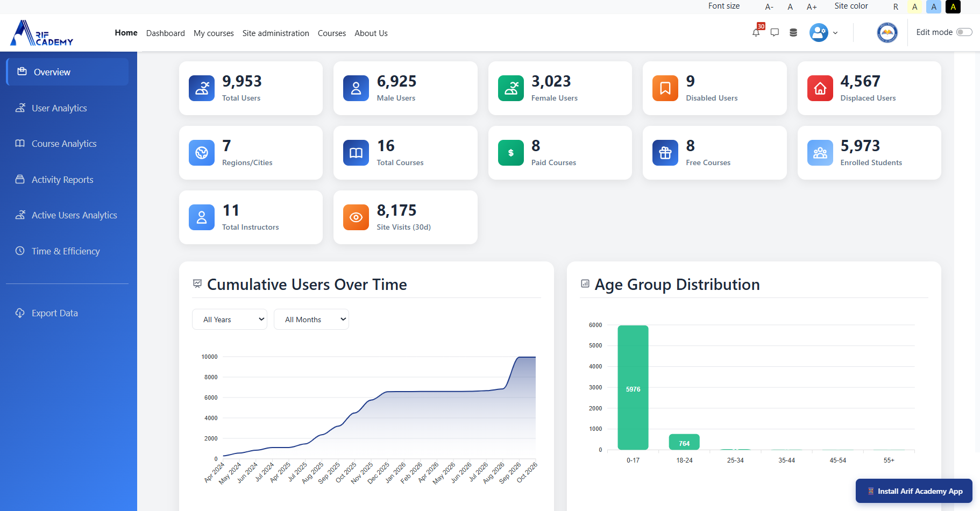The height and width of the screenshot is (511, 980).
Task: Open Site administration menu
Action: click(276, 33)
